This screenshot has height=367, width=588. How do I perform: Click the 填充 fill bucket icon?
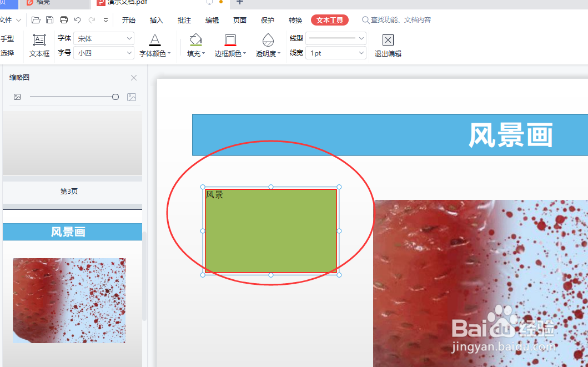[196, 40]
